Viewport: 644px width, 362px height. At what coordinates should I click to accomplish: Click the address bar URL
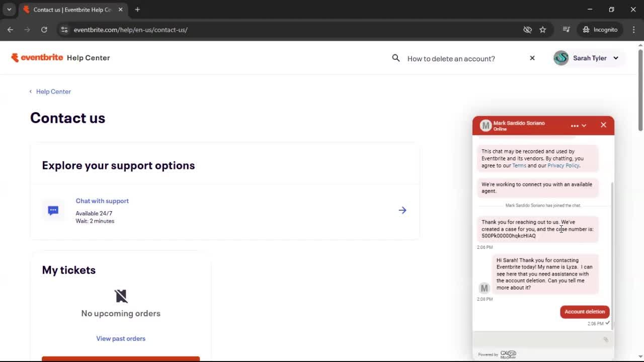[x=131, y=30]
